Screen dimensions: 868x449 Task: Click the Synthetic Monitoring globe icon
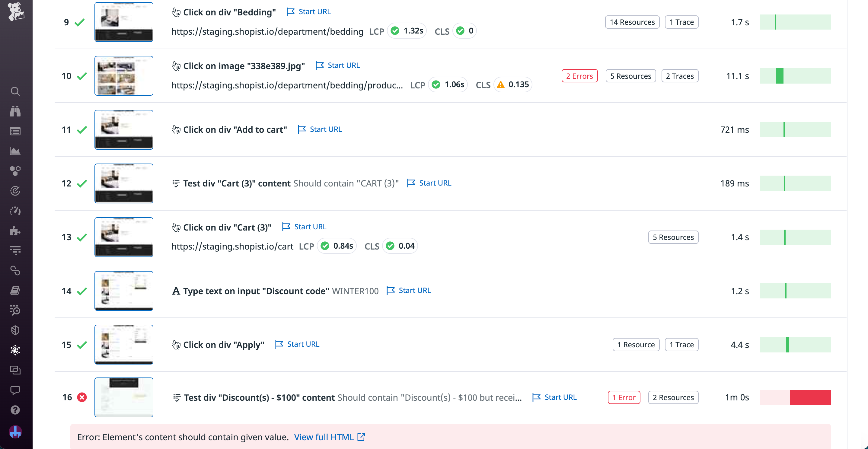(x=15, y=350)
